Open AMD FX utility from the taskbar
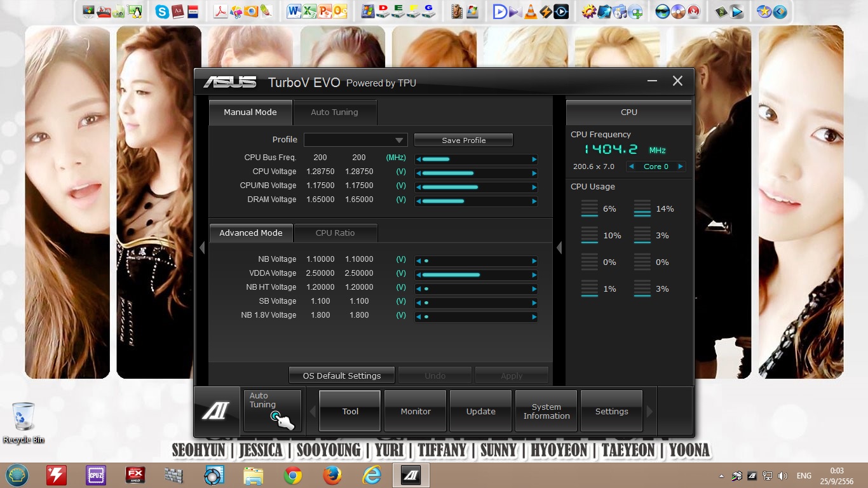Image resolution: width=868 pixels, height=488 pixels. (135, 475)
